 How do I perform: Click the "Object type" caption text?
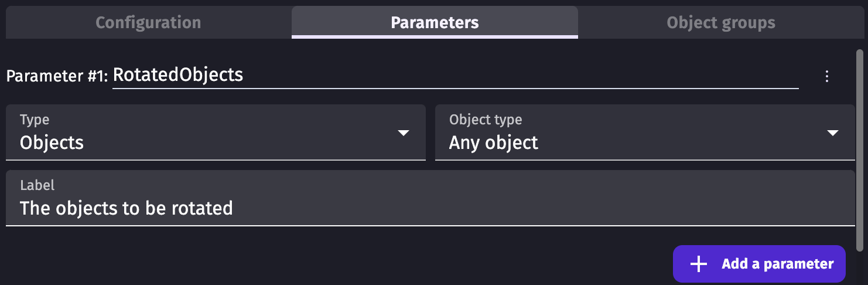click(485, 120)
